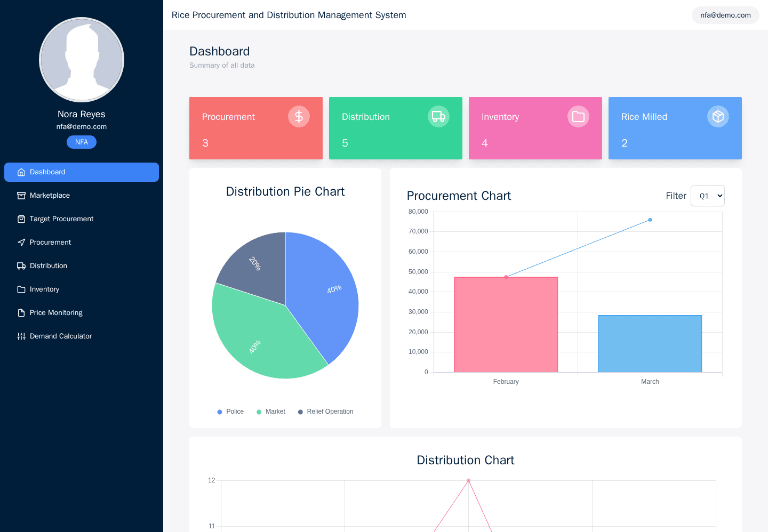
Task: Click the dollar icon on Procurement card
Action: (299, 116)
